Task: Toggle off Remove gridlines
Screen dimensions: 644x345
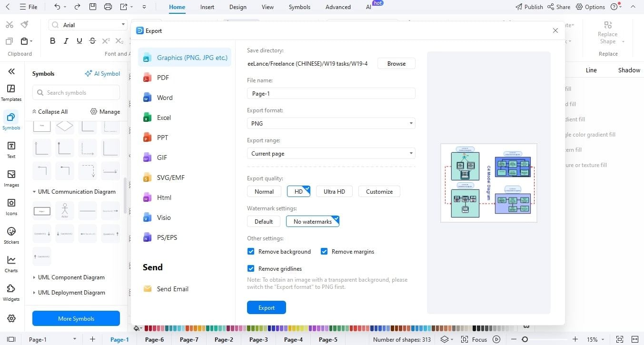Action: [251, 268]
